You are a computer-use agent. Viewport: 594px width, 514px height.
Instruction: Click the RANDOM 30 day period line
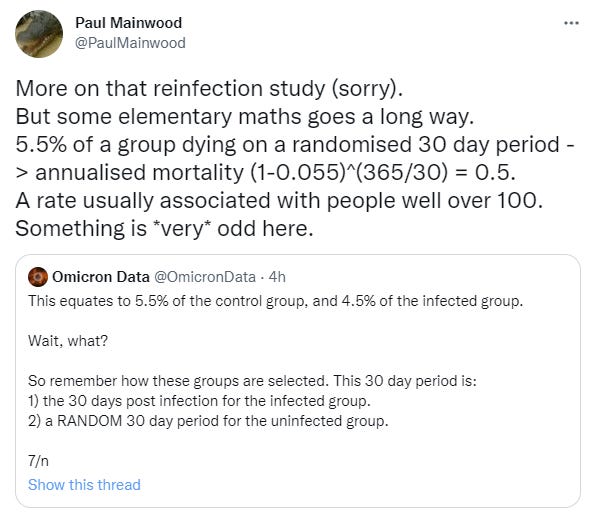click(208, 421)
